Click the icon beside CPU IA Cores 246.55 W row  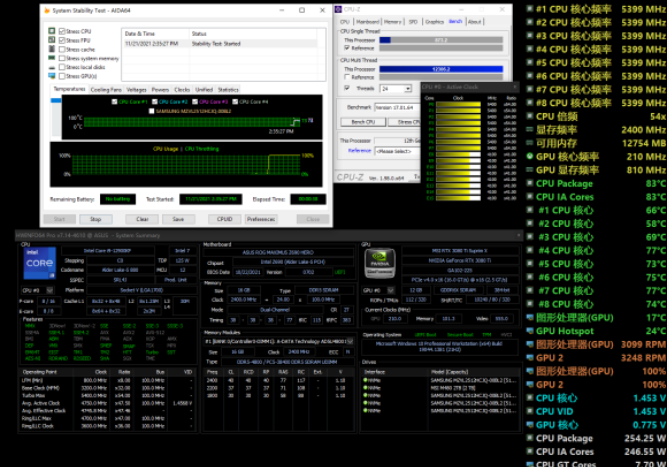tap(530, 451)
